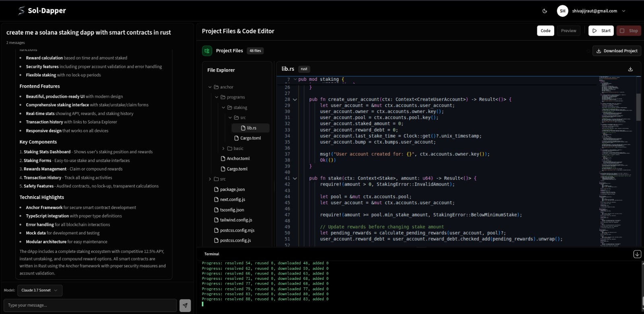Open package.json from the file explorer
Image resolution: width=644 pixels, height=314 pixels.
[232, 189]
